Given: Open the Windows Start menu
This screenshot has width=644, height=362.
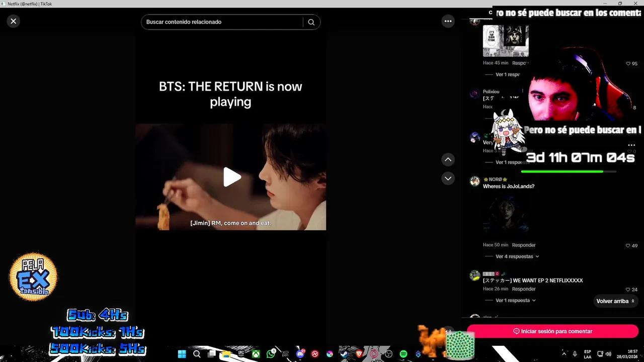Looking at the screenshot, I should tap(182, 354).
